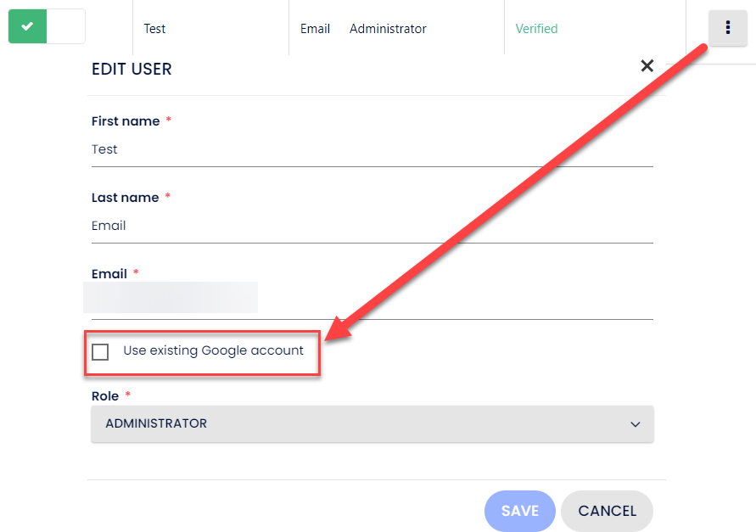Focus the Email address input field
The height and width of the screenshot is (532, 756).
pos(372,301)
